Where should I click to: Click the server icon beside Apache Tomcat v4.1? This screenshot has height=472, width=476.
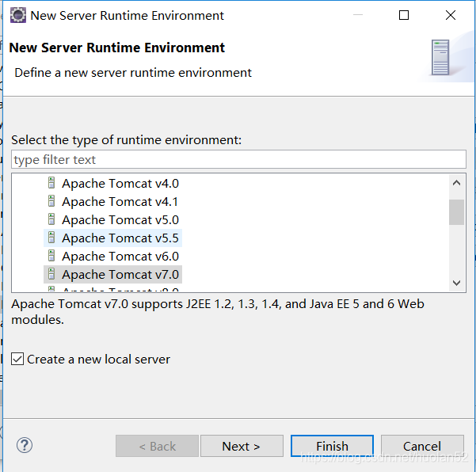(x=51, y=201)
